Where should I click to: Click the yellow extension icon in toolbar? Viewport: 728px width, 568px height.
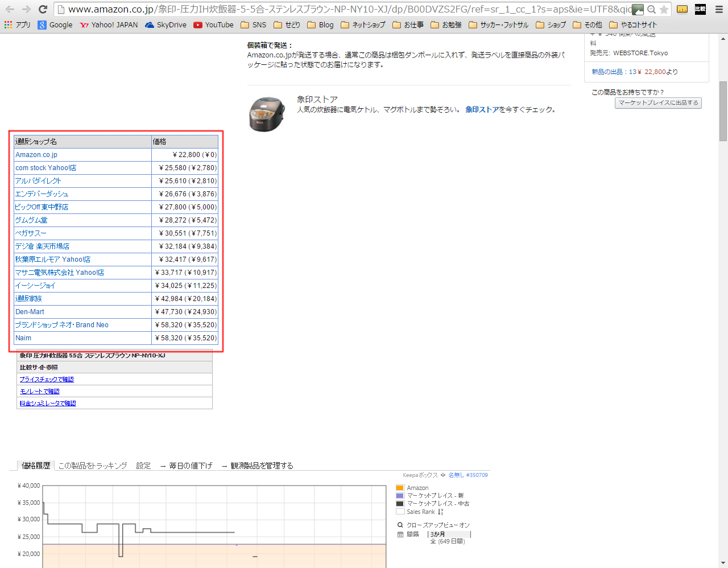[682, 9]
